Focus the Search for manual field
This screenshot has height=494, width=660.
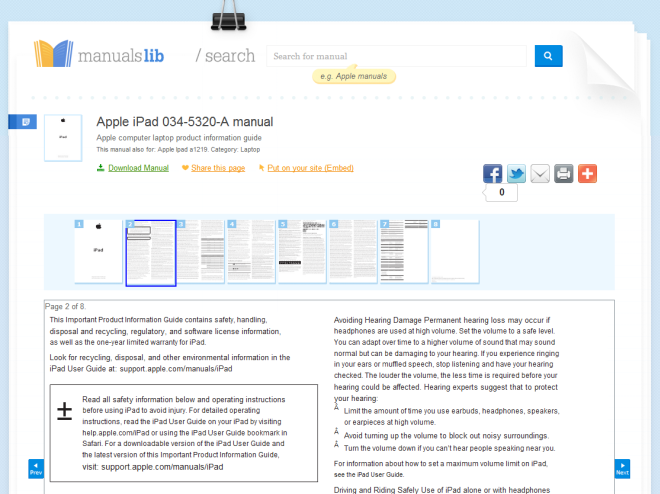(396, 56)
